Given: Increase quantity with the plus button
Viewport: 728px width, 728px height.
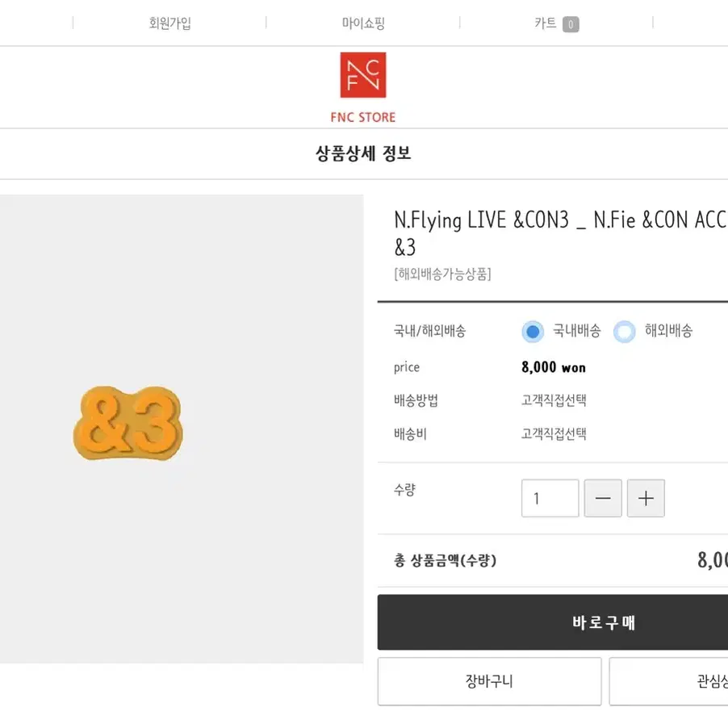Looking at the screenshot, I should click(x=646, y=498).
